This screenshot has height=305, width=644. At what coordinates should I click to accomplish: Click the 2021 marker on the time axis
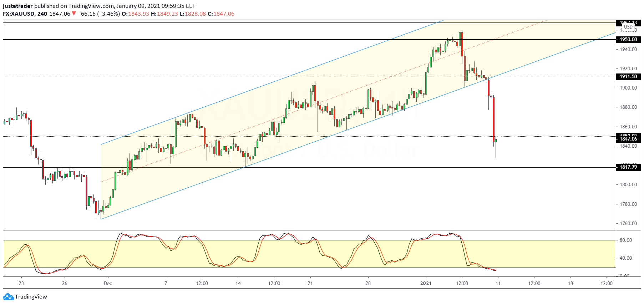(426, 283)
